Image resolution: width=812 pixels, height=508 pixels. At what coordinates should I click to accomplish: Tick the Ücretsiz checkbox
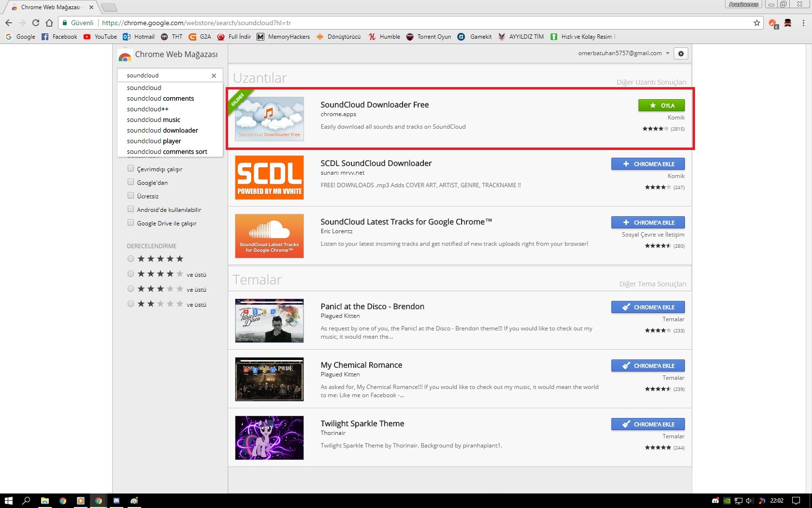tap(130, 195)
